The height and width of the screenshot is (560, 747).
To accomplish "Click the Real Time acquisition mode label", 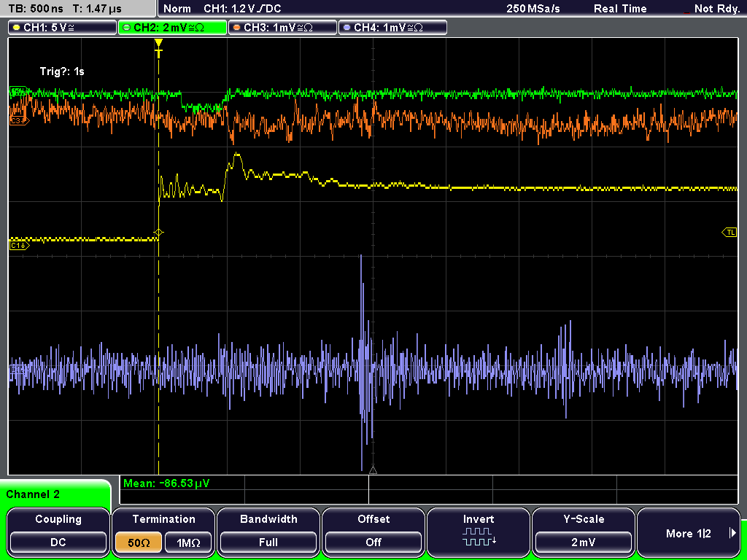I will [620, 9].
